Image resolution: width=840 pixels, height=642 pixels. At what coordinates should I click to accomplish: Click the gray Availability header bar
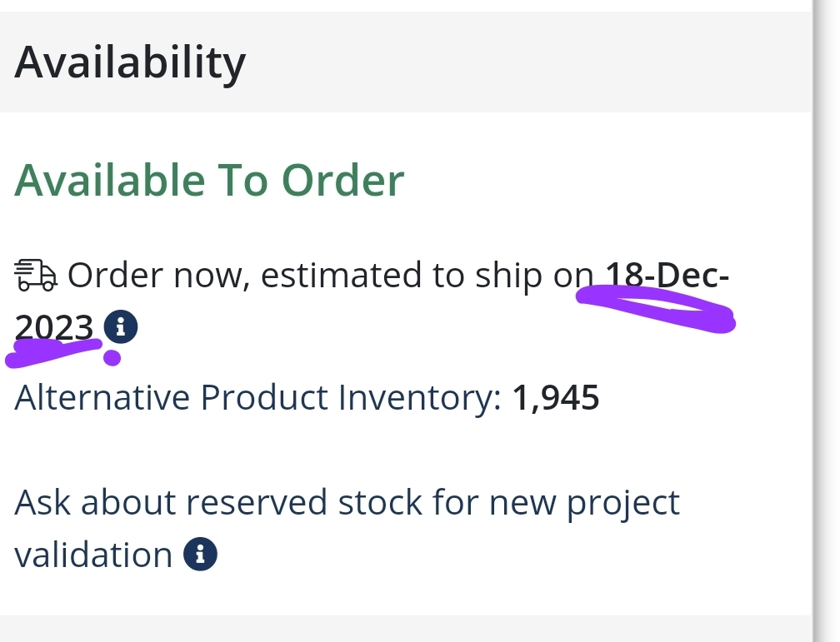tap(406, 62)
